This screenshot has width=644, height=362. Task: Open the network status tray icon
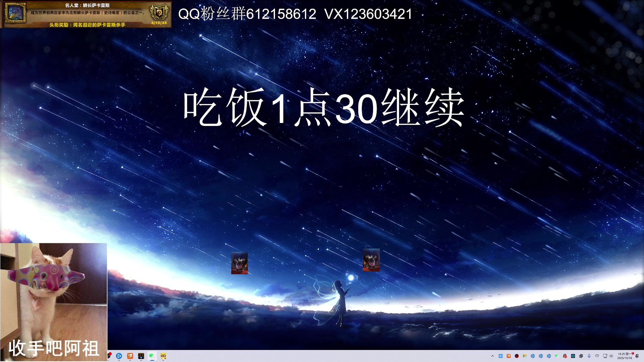coord(605,356)
